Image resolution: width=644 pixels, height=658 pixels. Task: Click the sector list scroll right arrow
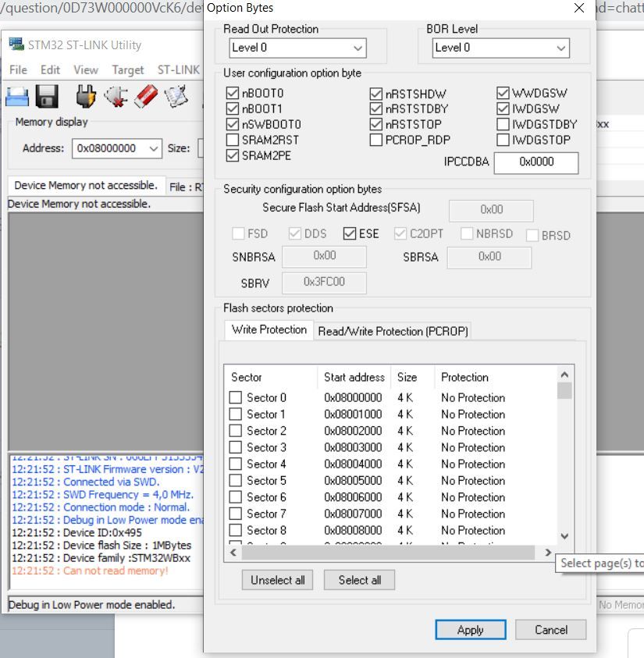tap(547, 553)
